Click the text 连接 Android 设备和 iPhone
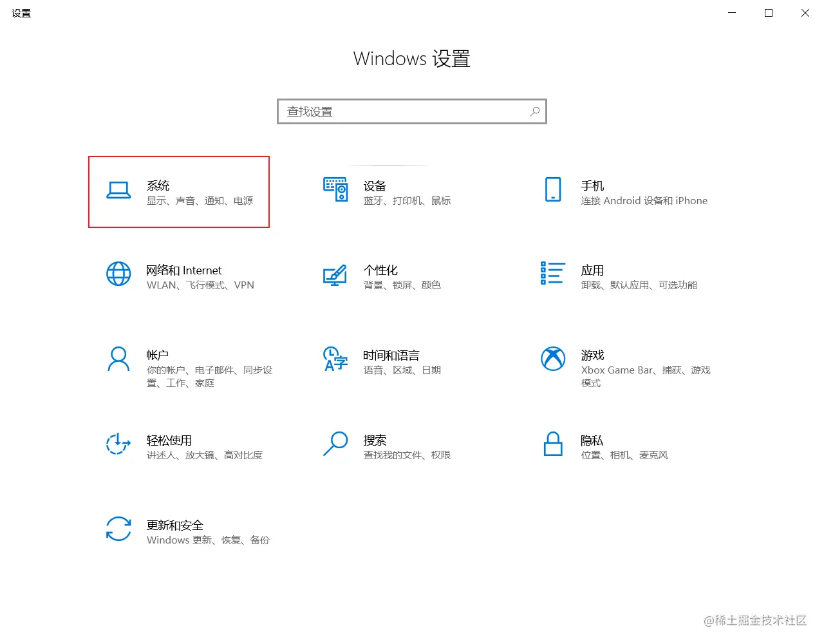Viewport: 824px width, 644px height. click(644, 201)
